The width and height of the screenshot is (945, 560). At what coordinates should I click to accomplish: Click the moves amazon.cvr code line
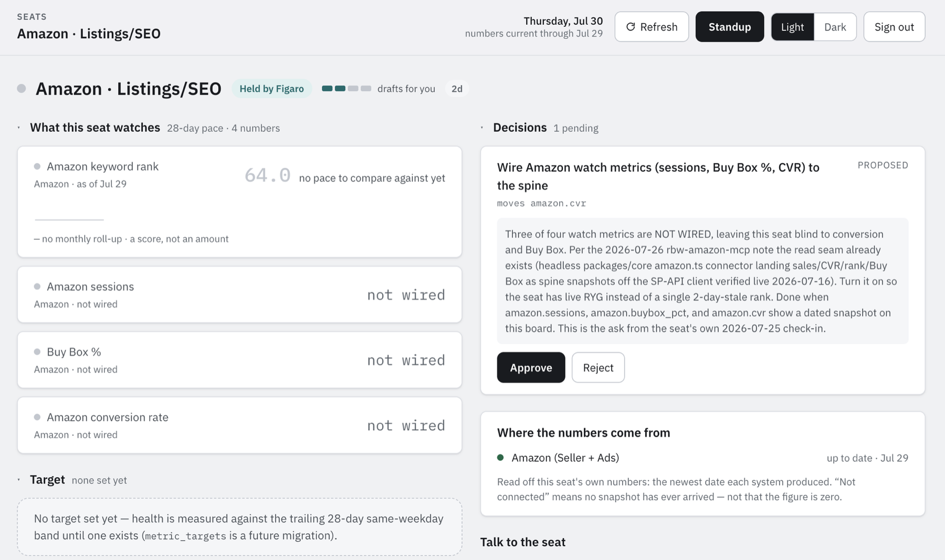pos(541,203)
